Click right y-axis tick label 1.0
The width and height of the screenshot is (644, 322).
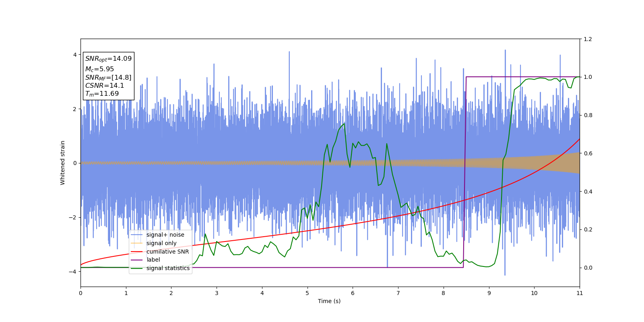click(x=588, y=77)
